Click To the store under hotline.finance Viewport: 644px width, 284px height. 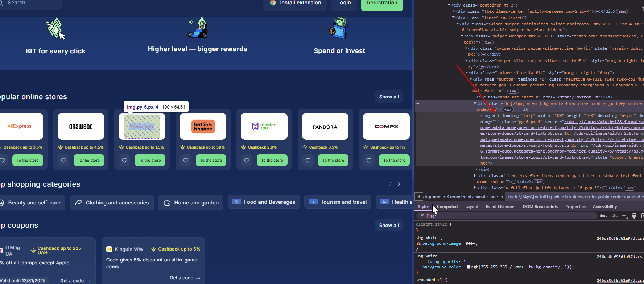tap(211, 160)
